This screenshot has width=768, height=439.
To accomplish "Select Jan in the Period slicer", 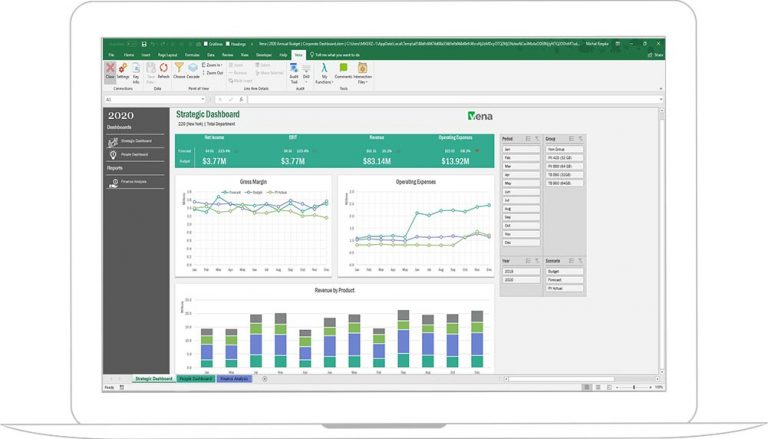I will [x=519, y=150].
